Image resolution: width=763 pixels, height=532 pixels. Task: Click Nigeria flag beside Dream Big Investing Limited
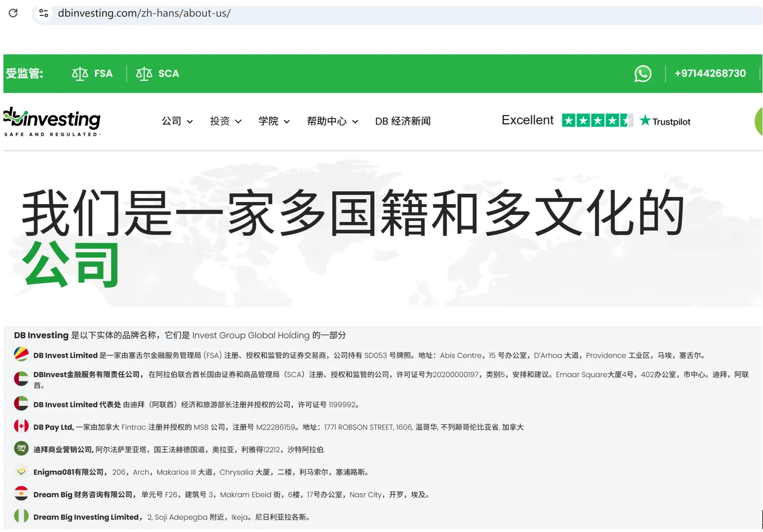[x=21, y=515]
